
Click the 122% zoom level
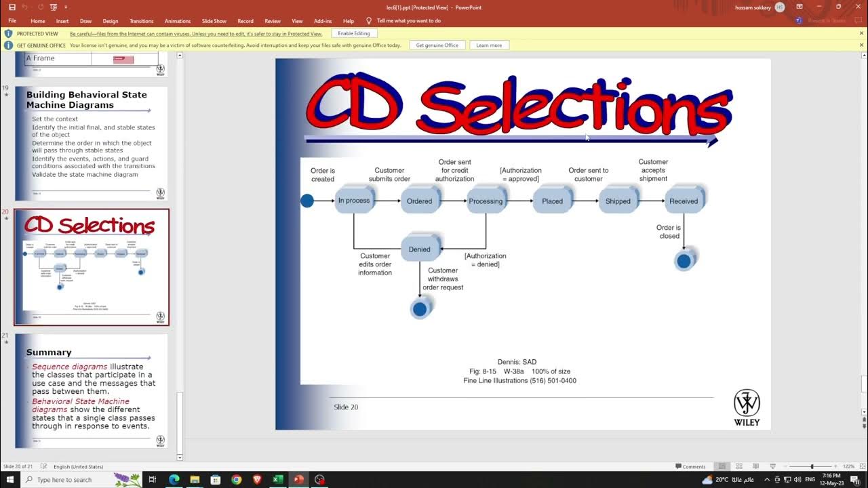pyautogui.click(x=848, y=466)
